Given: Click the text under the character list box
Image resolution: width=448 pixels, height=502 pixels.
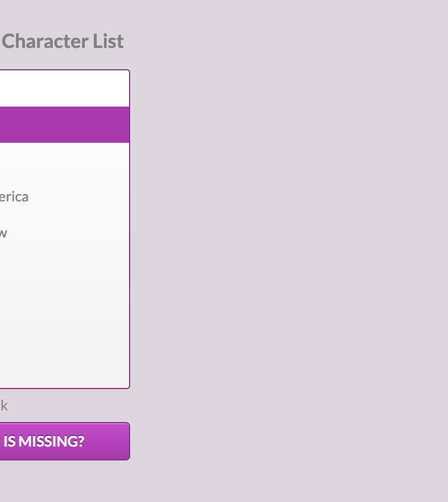Looking at the screenshot, I should pos(4,406).
